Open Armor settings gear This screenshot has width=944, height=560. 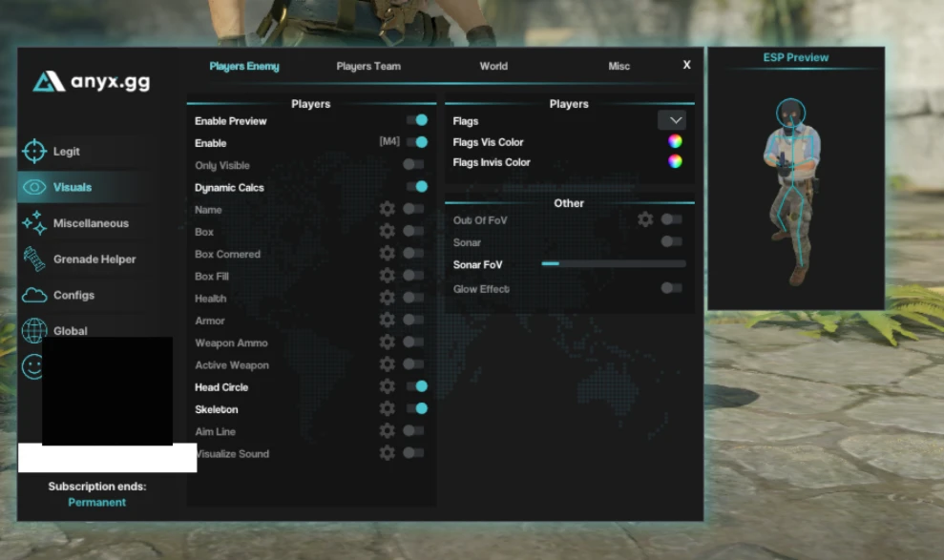pyautogui.click(x=388, y=320)
